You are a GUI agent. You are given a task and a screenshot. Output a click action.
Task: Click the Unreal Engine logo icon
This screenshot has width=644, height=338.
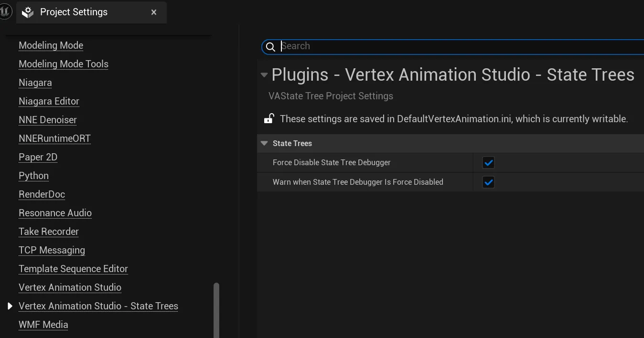(6, 11)
